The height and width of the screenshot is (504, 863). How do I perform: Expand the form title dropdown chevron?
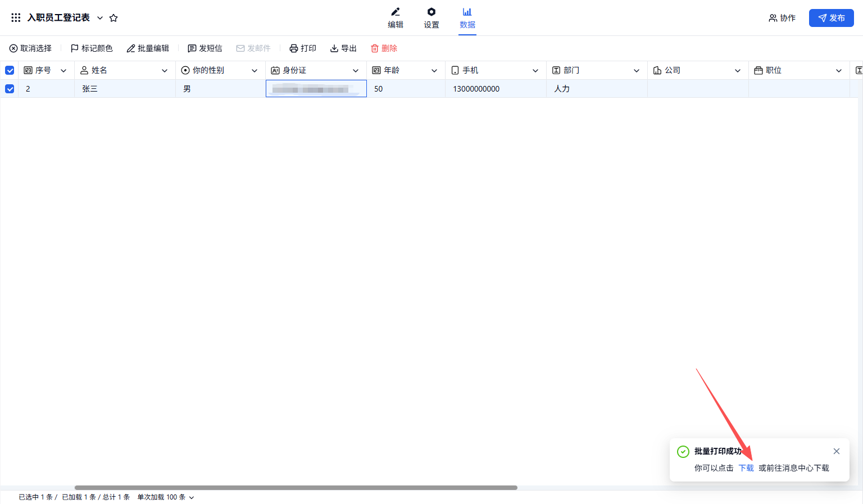(x=100, y=18)
